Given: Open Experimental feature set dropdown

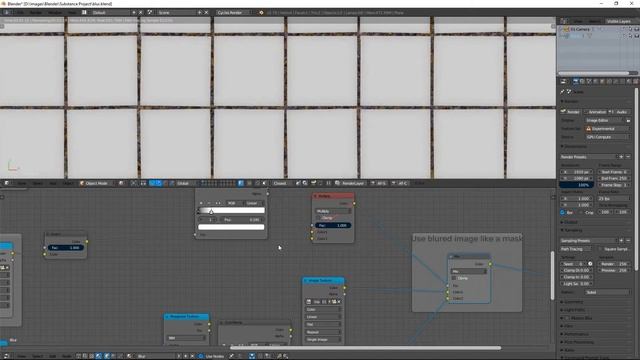Looking at the screenshot, I should [x=607, y=129].
